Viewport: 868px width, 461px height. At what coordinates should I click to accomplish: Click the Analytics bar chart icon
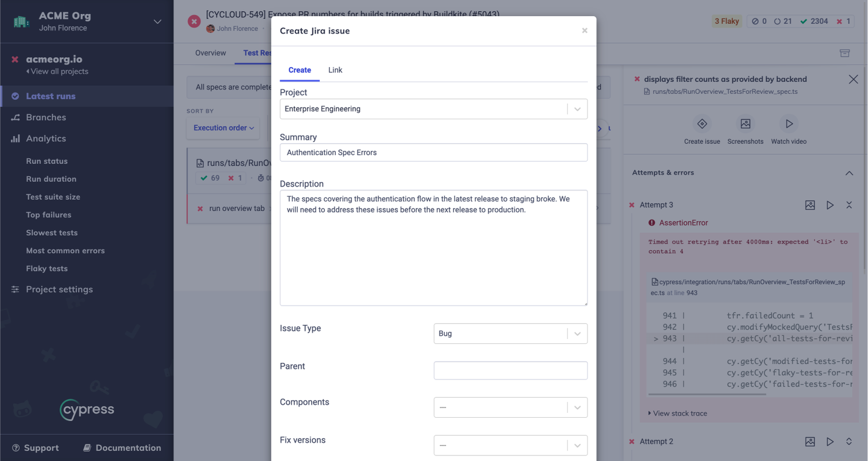tap(15, 138)
